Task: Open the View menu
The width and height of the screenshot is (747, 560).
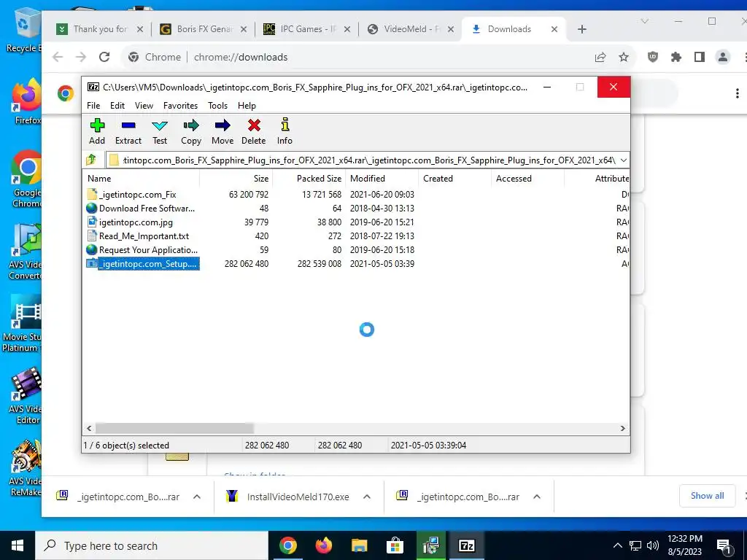Action: 144,106
